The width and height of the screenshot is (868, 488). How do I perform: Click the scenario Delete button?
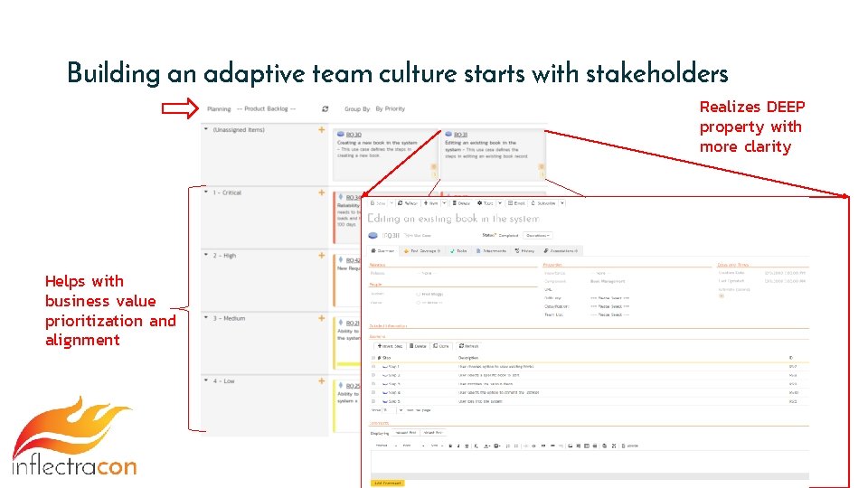[x=418, y=346]
